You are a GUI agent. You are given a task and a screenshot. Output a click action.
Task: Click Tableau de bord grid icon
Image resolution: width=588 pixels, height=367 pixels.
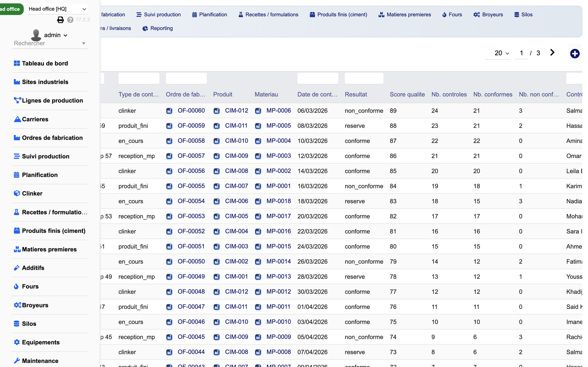pyautogui.click(x=17, y=63)
